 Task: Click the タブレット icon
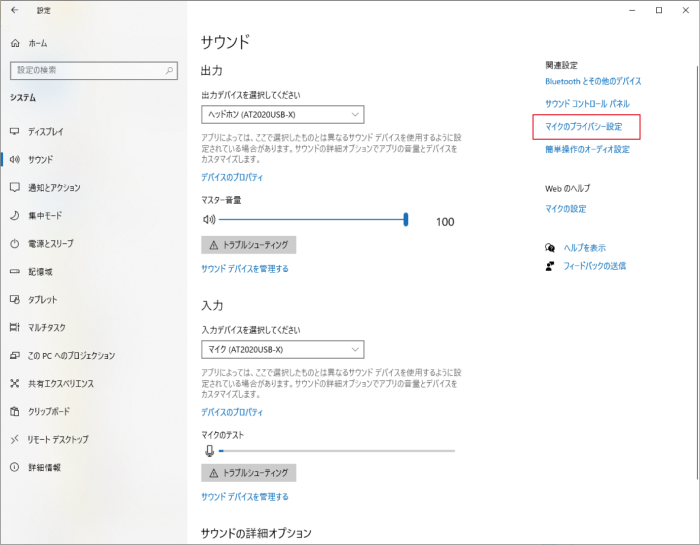click(x=15, y=300)
